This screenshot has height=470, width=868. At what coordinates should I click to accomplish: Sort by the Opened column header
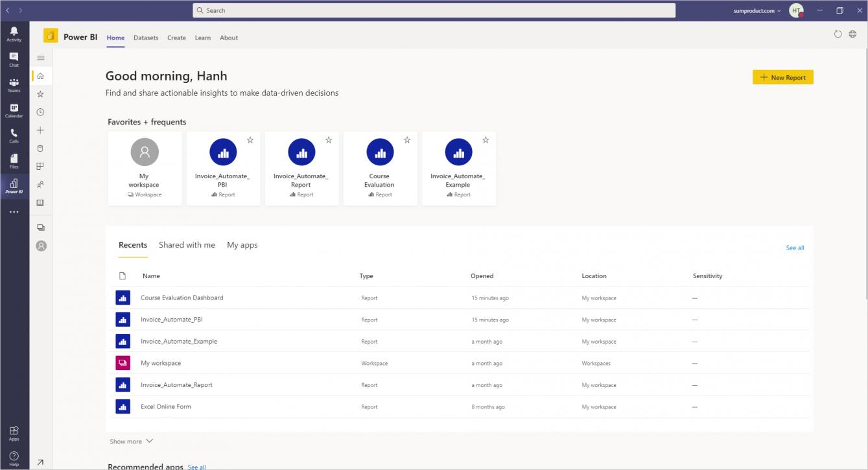point(482,276)
